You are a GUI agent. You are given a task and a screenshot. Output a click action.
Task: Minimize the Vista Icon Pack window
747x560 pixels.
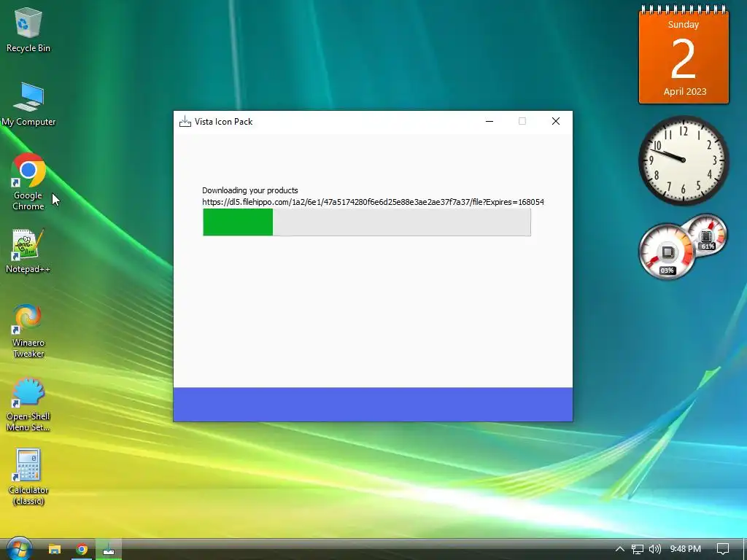tap(489, 122)
